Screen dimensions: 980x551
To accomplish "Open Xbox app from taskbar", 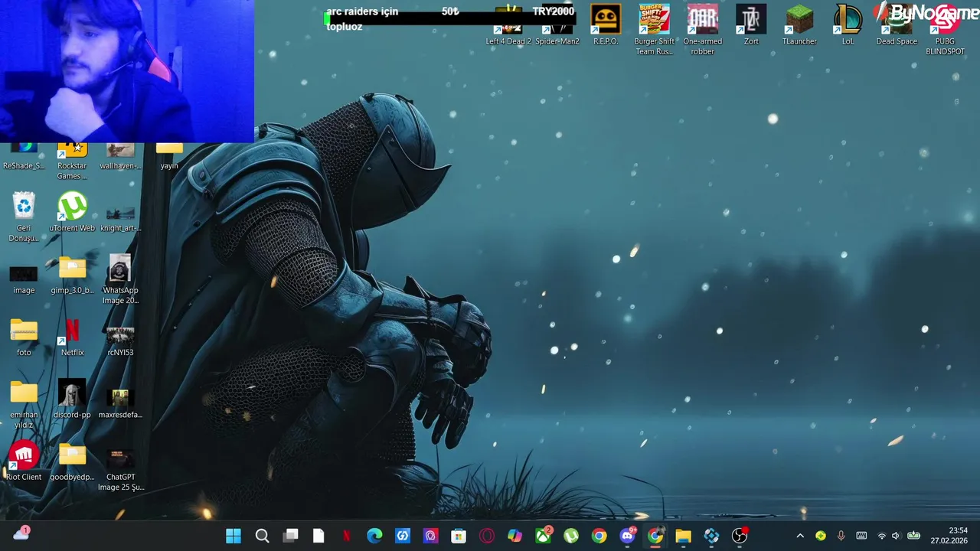I will click(543, 536).
